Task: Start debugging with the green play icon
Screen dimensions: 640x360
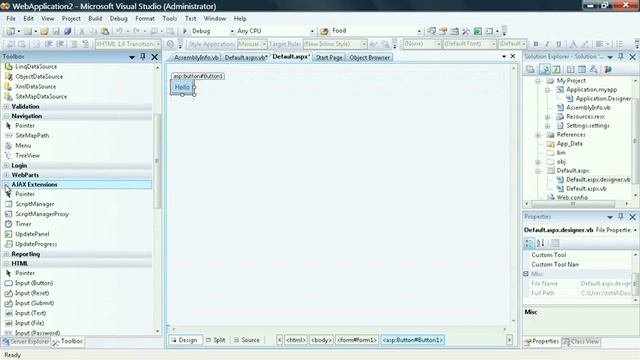Action: (x=184, y=31)
